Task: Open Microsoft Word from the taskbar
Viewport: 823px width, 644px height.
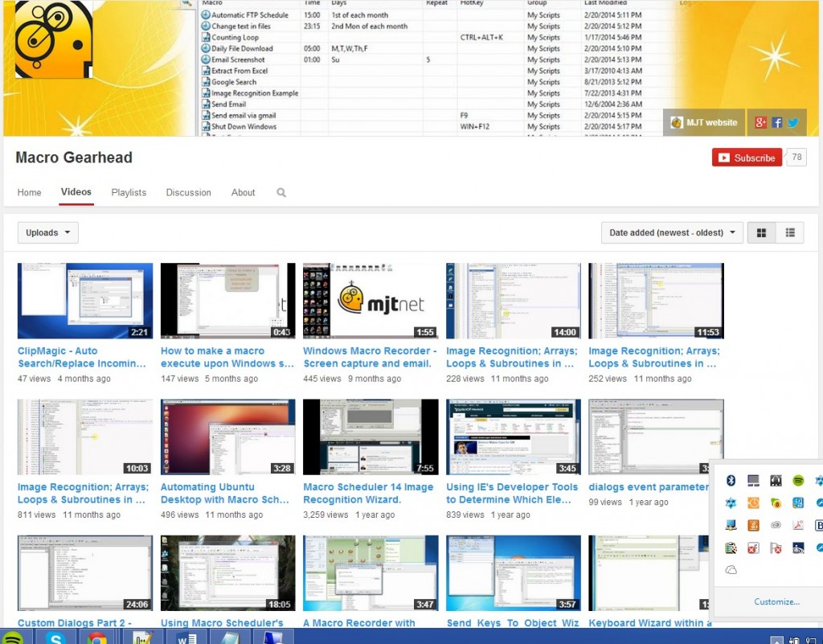Action: tap(186, 638)
